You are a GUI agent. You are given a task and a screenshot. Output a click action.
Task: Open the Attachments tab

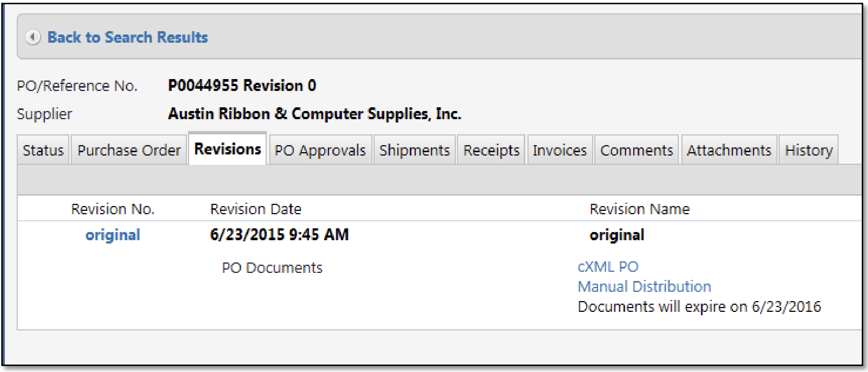[729, 150]
